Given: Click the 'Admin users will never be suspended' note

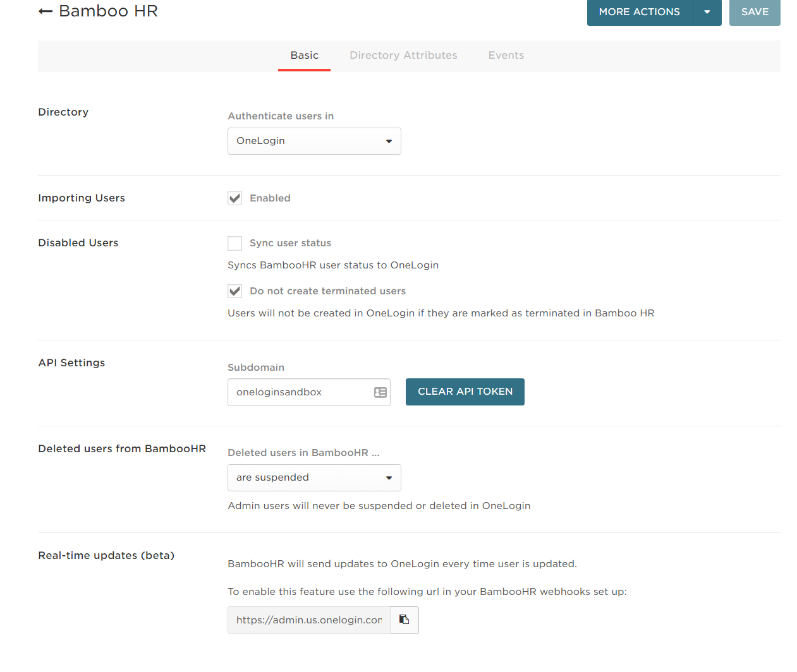Looking at the screenshot, I should (379, 506).
